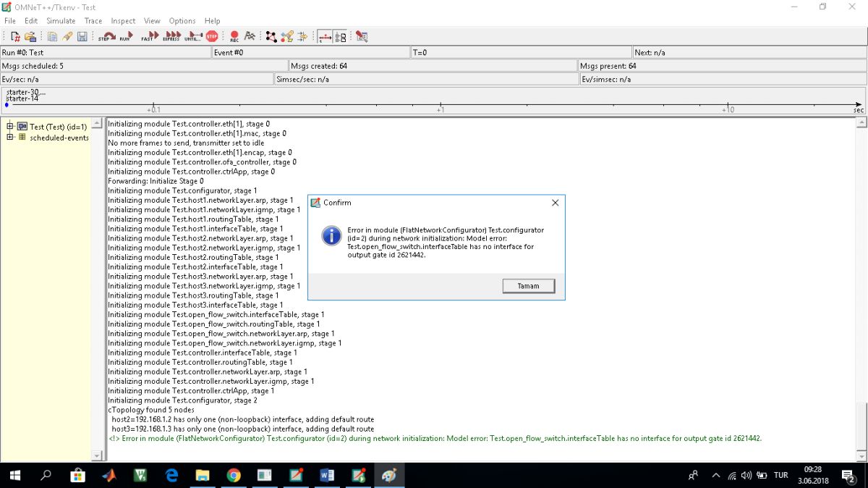
Task: Open Microsoft Store from taskbar
Action: pyautogui.click(x=77, y=476)
